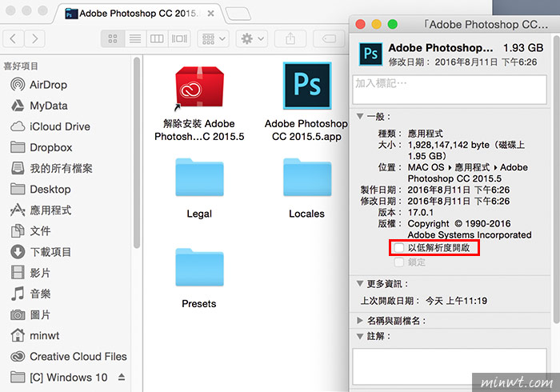Click the Finder back navigation arrow
The height and width of the screenshot is (392, 560).
point(14,38)
